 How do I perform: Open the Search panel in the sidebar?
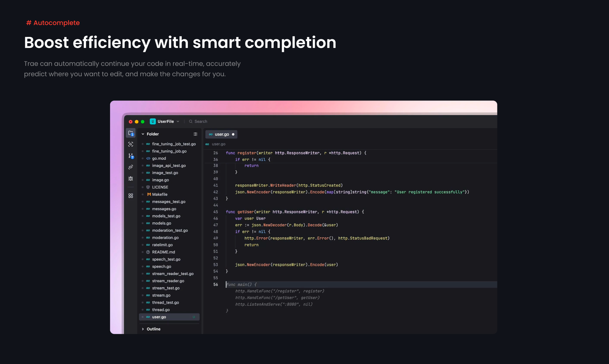point(131,144)
